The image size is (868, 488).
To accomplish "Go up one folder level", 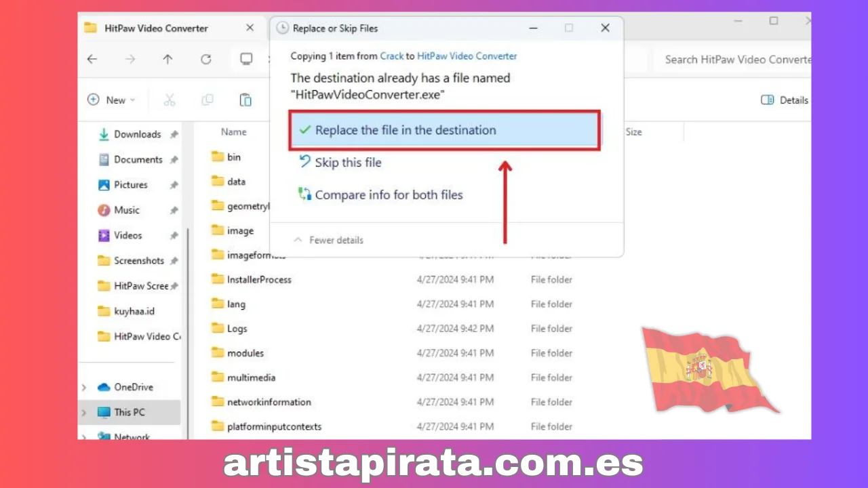I will click(x=167, y=60).
